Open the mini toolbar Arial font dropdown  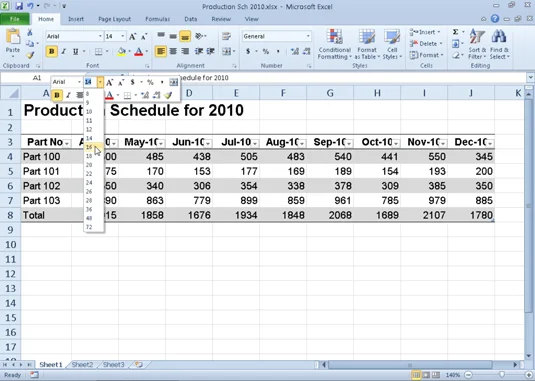coord(79,82)
